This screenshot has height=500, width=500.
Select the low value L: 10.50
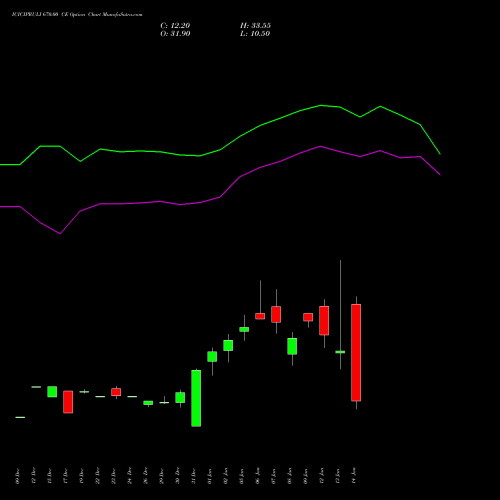[255, 34]
